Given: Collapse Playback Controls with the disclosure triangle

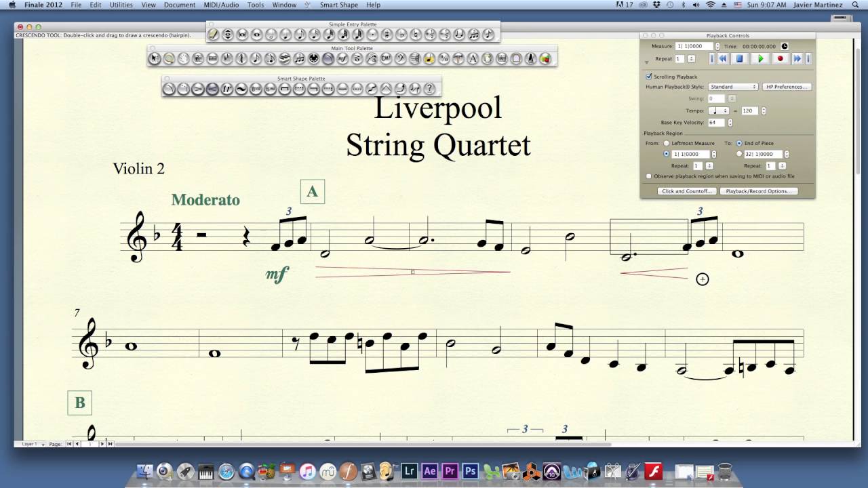Looking at the screenshot, I should pyautogui.click(x=646, y=62).
